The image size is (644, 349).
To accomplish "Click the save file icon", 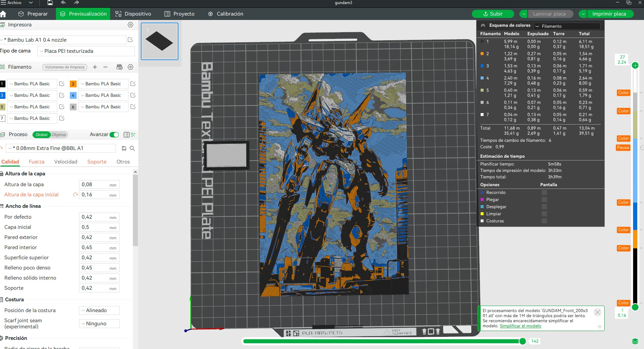I will pyautogui.click(x=50, y=3).
